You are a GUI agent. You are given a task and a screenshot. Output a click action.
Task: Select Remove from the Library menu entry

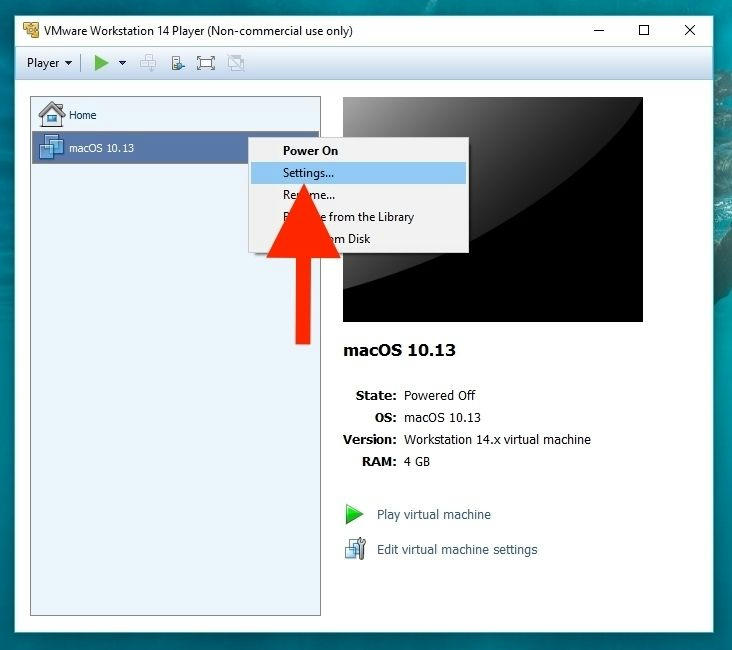[x=380, y=217]
